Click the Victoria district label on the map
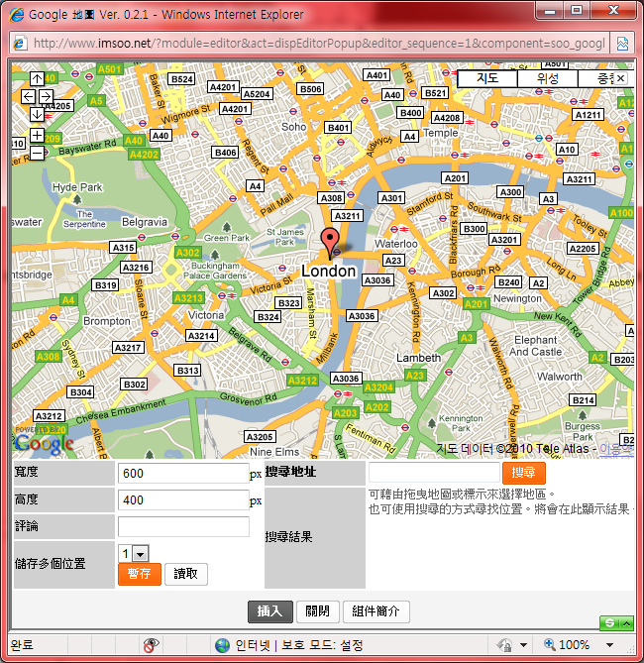Screen dimensions: 644x663 click(x=206, y=315)
